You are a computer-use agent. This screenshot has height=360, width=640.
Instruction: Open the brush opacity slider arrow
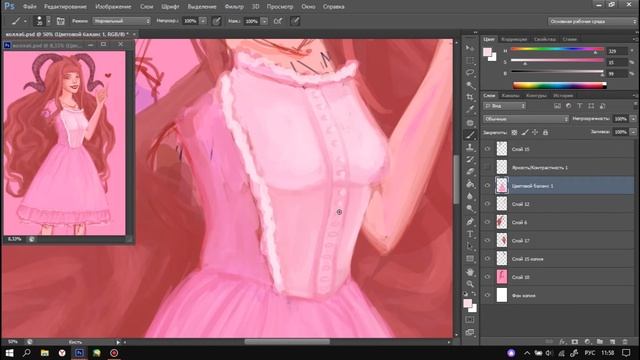[x=202, y=21]
